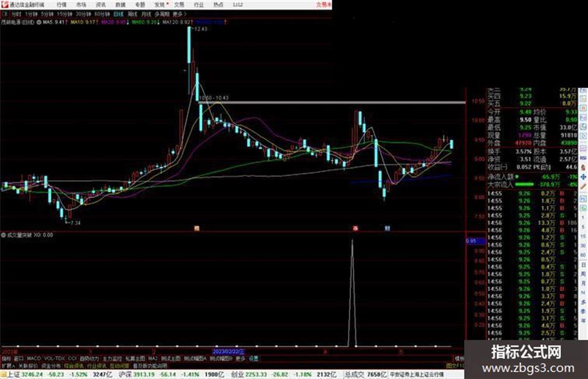Expand the 更多 periods list
The width and height of the screenshot is (588, 379).
179,14
